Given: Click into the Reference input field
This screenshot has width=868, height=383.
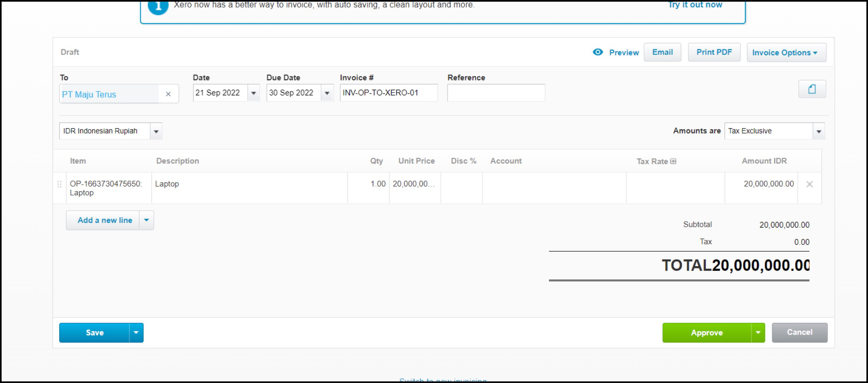Looking at the screenshot, I should coord(496,93).
